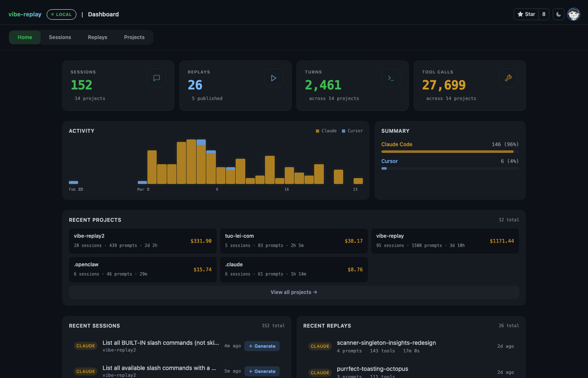Click the View all projects link

click(x=294, y=292)
